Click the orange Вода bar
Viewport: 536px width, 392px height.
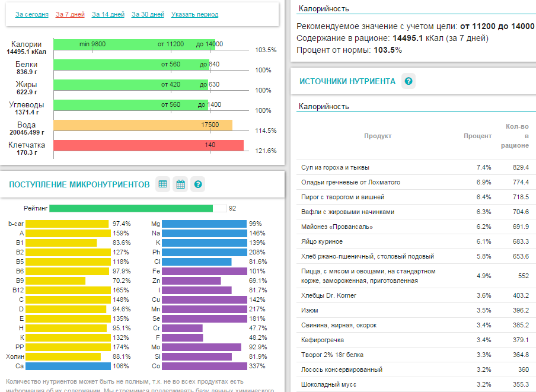[142, 125]
